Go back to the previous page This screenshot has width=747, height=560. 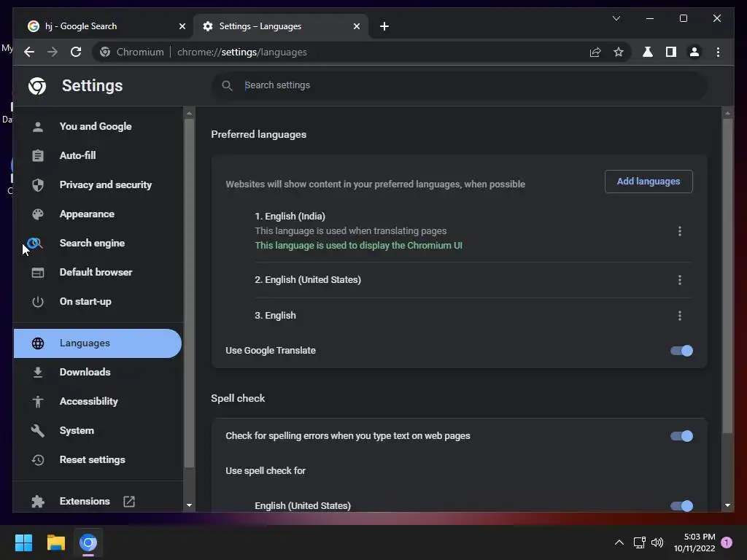tap(29, 52)
